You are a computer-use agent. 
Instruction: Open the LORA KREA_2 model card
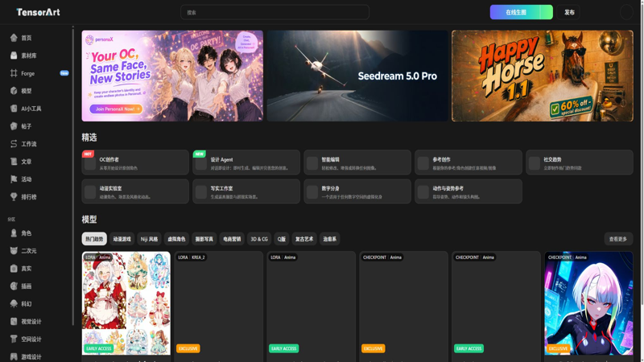(x=218, y=306)
